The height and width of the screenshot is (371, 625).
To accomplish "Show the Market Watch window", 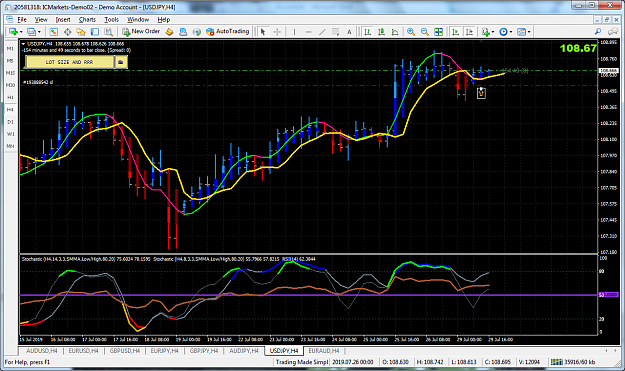I will [x=53, y=31].
